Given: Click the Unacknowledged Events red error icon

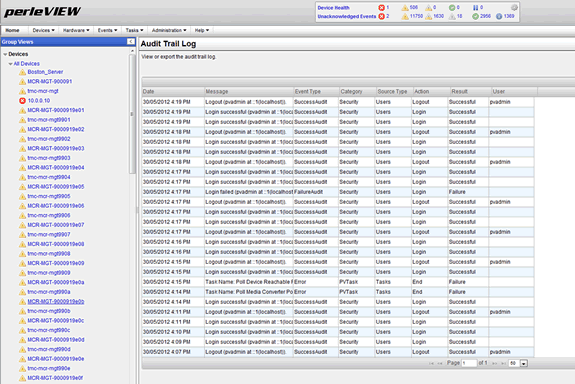Looking at the screenshot, I should (381, 16).
